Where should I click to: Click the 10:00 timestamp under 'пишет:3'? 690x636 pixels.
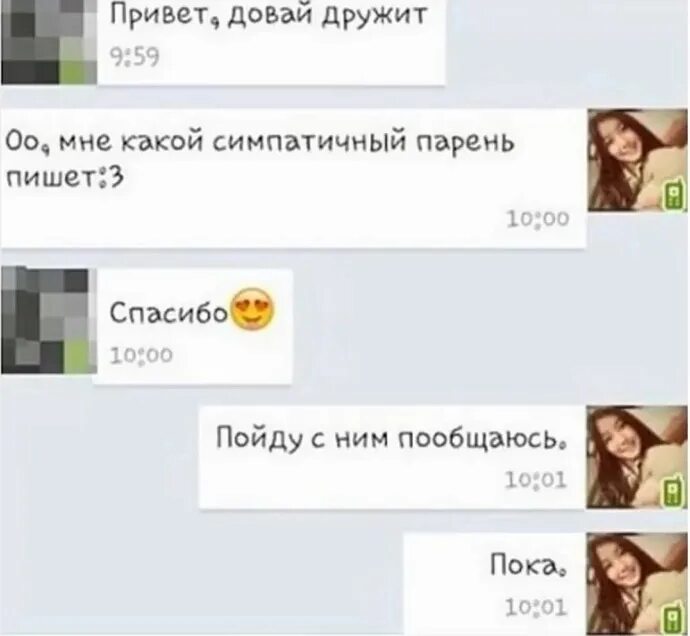[538, 219]
